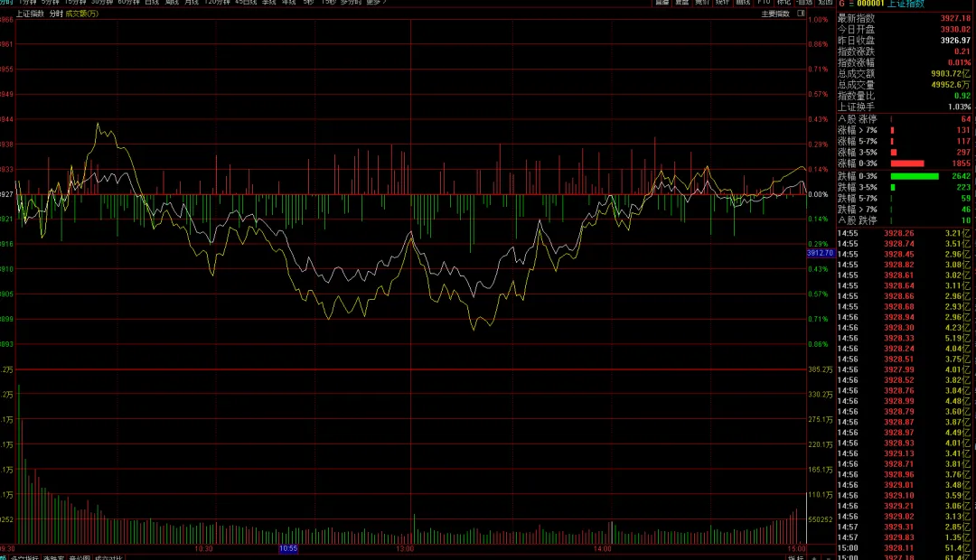Click the 最新指数 value 3927.18
The image size is (976, 560).
[x=955, y=19]
